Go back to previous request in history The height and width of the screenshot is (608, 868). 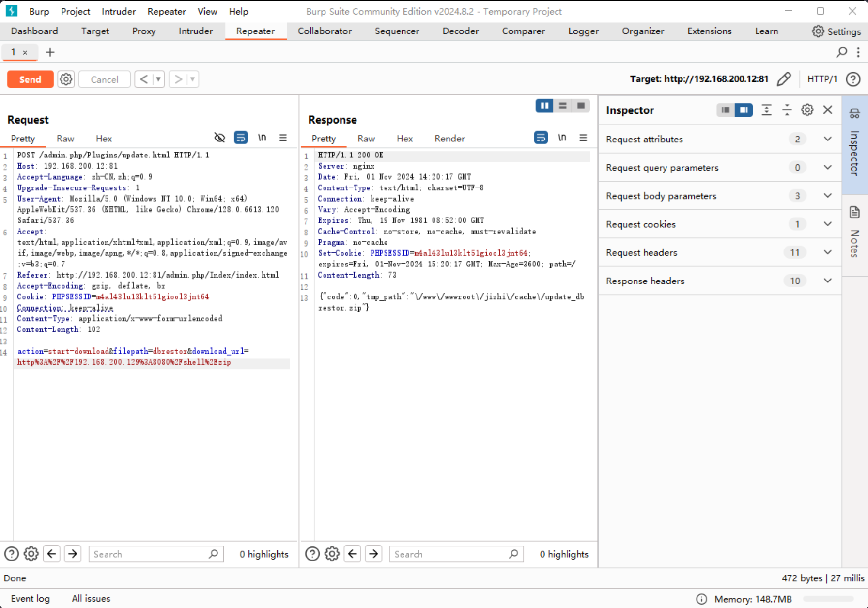tap(144, 79)
